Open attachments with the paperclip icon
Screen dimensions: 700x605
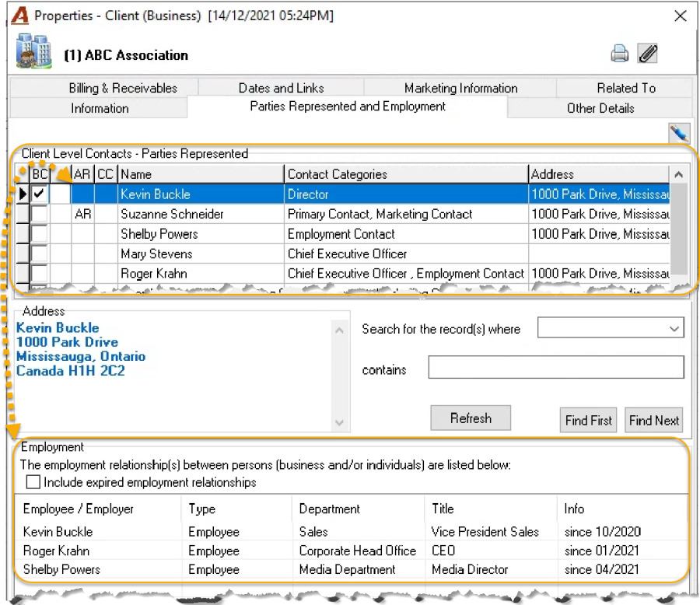[x=648, y=54]
